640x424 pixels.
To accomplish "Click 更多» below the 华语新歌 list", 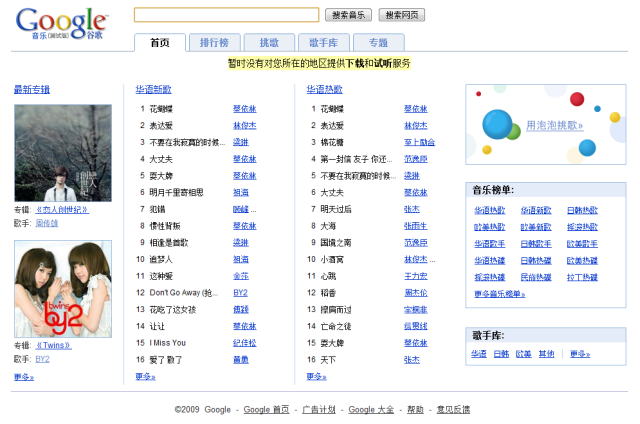I will coord(145,377).
